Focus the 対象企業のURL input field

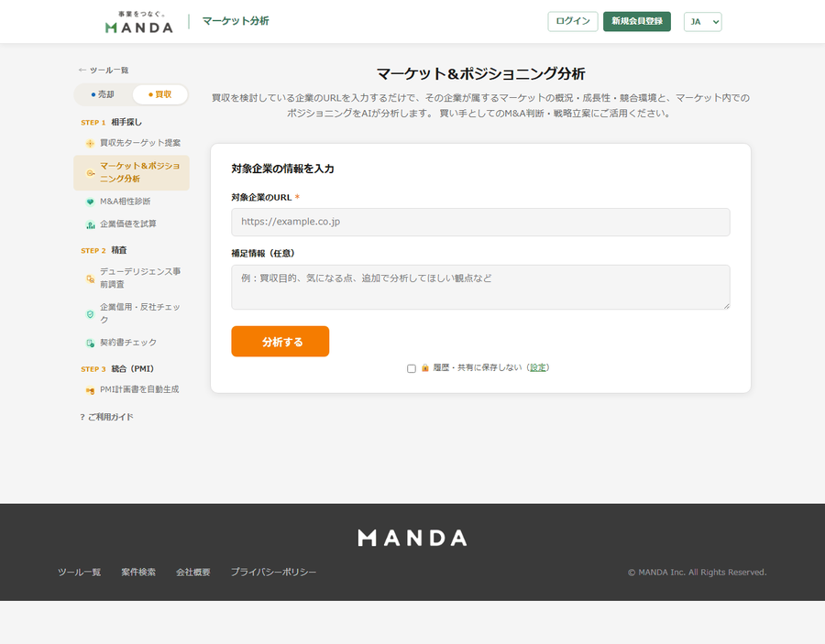(480, 222)
